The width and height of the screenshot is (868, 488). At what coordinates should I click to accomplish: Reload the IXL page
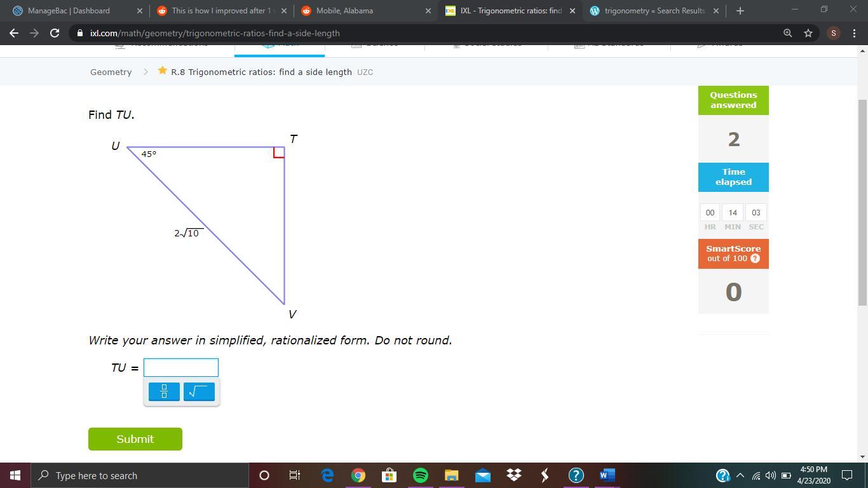point(55,33)
